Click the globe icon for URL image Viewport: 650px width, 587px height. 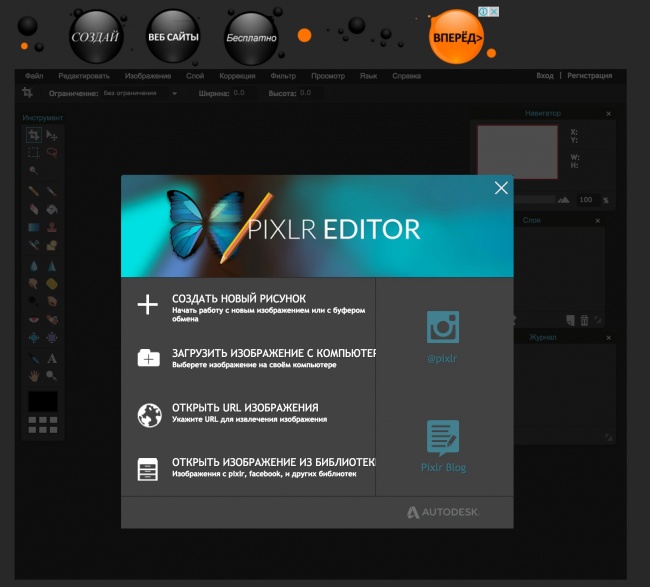coord(148,414)
